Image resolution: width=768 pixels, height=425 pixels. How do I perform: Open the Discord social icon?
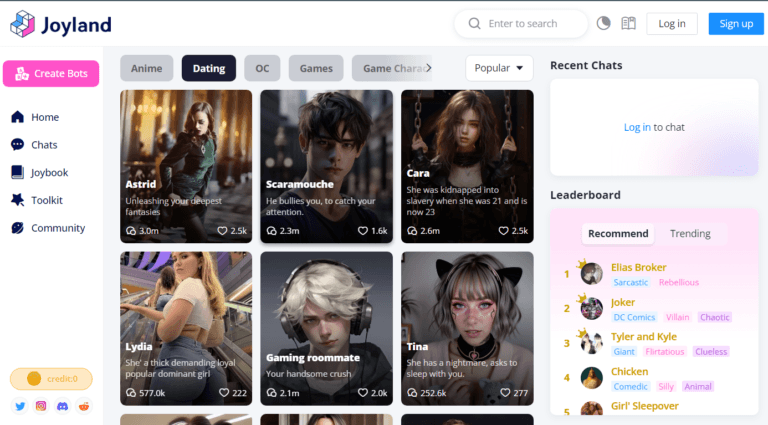coord(63,406)
